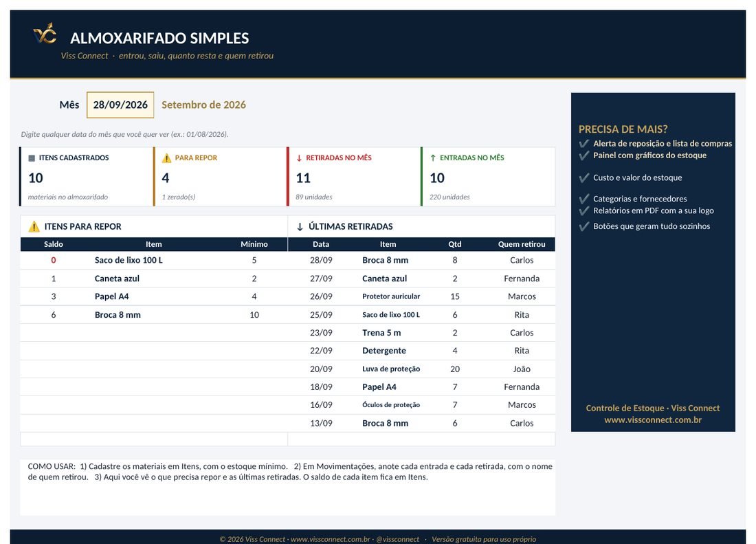756x544 pixels.
Task: Select the Saco de lixo 100 L restock row
Action: 154,261
